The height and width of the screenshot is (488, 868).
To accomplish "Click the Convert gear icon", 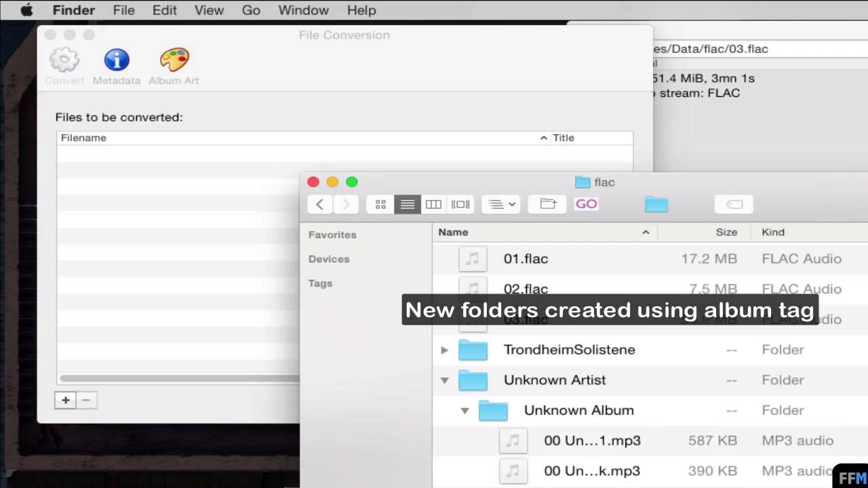I will click(x=64, y=60).
